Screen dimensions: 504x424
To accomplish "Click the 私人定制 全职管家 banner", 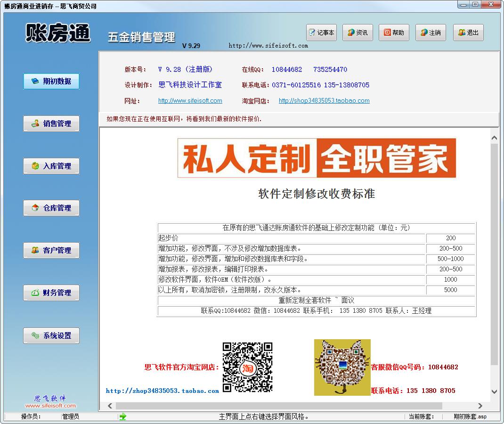I will tap(317, 158).
